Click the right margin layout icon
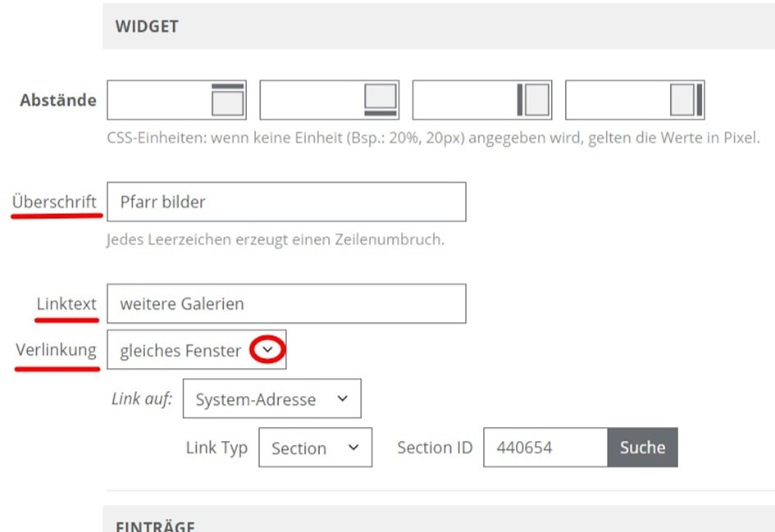Screen dimensions: 775x532 tap(686, 100)
